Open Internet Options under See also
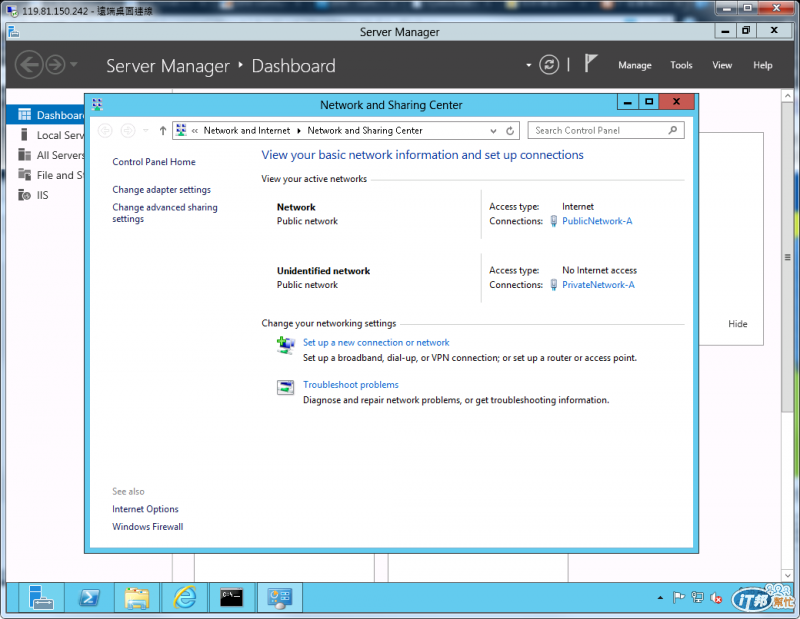This screenshot has width=800, height=619. click(145, 509)
